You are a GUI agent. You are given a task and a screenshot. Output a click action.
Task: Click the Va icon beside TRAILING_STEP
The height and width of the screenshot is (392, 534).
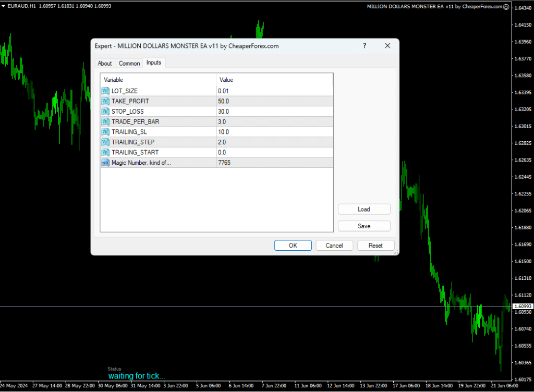click(x=105, y=142)
